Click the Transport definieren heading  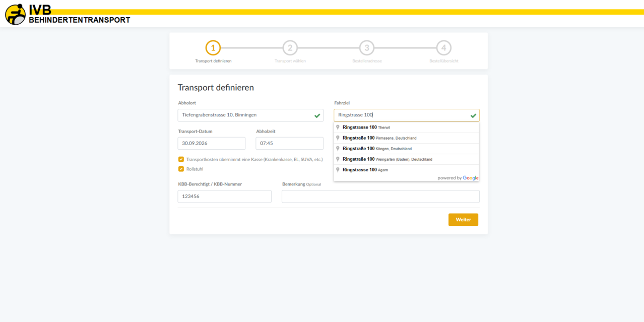pyautogui.click(x=216, y=88)
